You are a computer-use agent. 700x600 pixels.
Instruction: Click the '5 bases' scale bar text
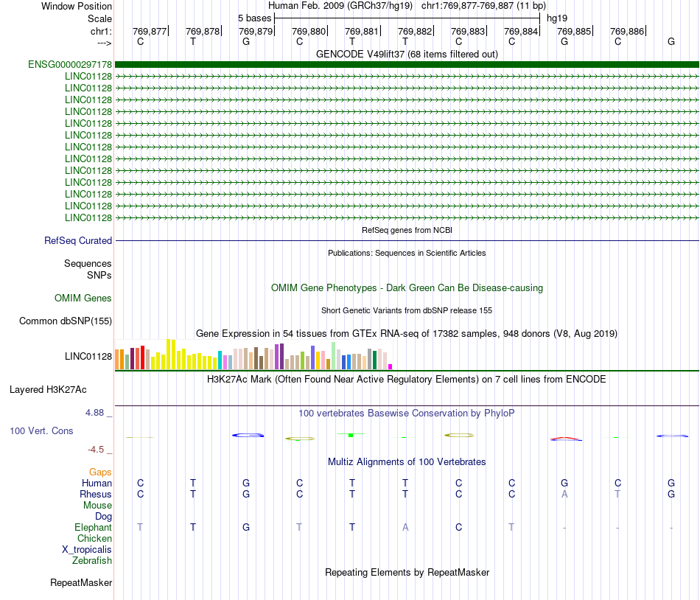pos(254,18)
